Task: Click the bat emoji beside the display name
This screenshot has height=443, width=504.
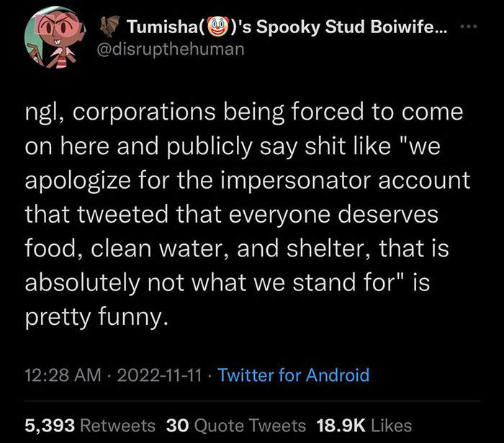Action: click(108, 29)
